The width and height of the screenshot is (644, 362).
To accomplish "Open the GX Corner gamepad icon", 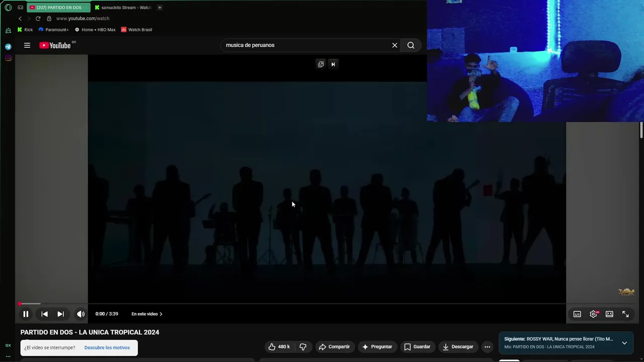I will pyautogui.click(x=20, y=8).
